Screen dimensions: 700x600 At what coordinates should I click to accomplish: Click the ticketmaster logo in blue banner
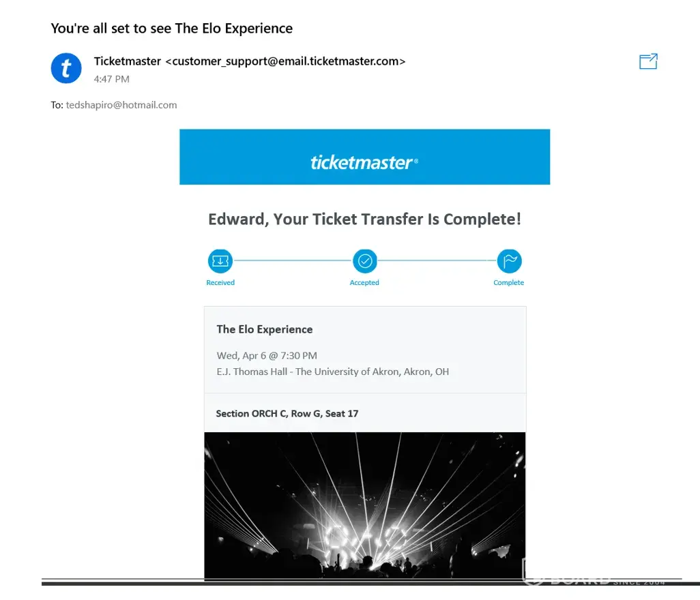tap(364, 162)
